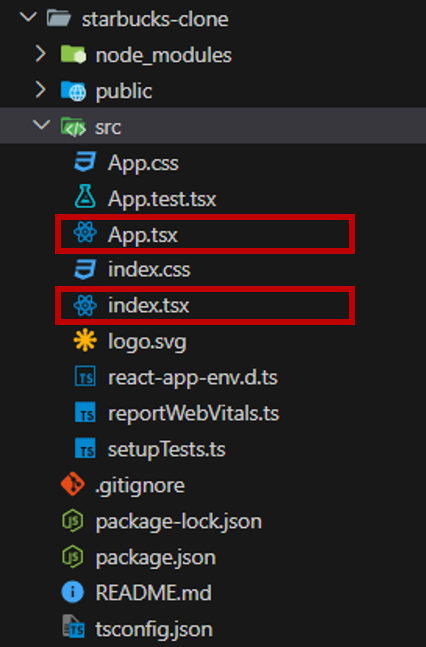This screenshot has width=426, height=647.
Task: Expand the node_modules folder chevron
Action: point(40,54)
